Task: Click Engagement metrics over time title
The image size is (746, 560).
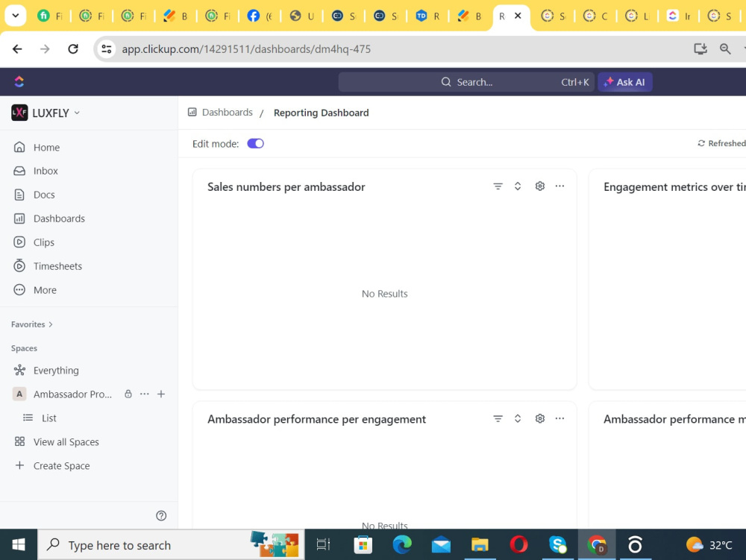Action: (674, 187)
